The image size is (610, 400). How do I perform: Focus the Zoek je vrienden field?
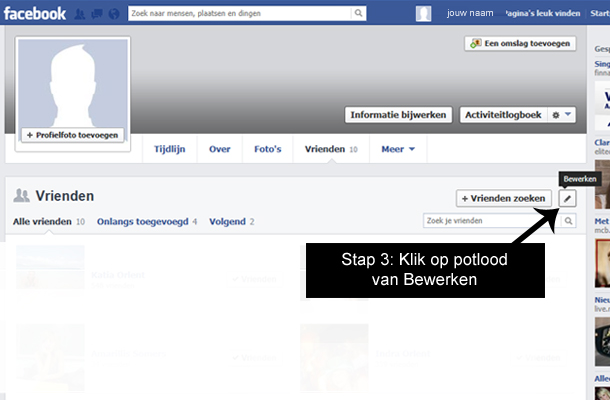point(492,221)
